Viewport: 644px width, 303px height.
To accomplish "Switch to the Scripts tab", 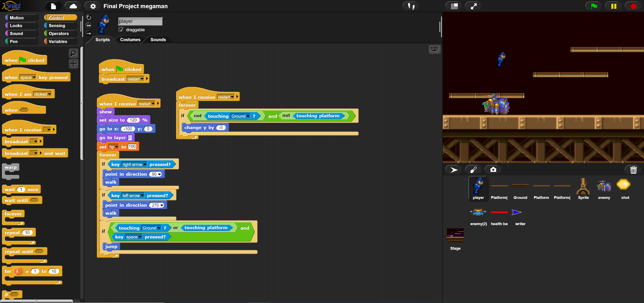I will click(102, 40).
